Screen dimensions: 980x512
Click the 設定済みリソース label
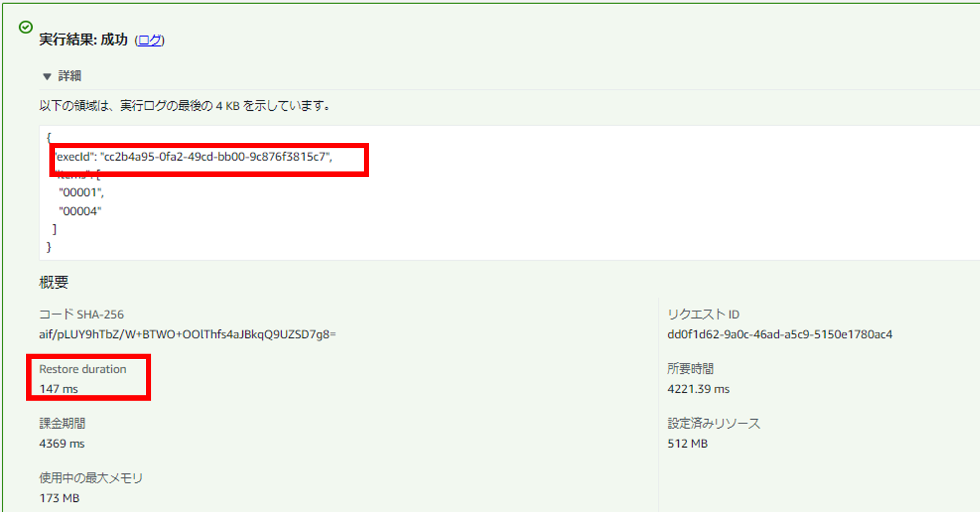pos(713,423)
